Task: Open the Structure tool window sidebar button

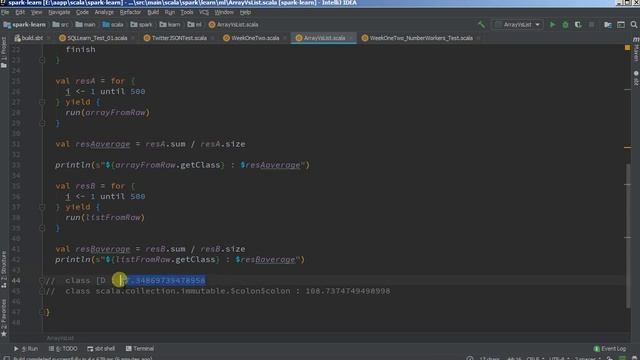Action: (4, 269)
